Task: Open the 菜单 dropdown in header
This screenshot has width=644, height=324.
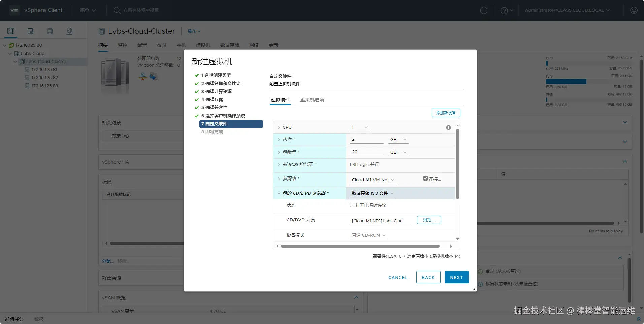Action: pos(88,10)
